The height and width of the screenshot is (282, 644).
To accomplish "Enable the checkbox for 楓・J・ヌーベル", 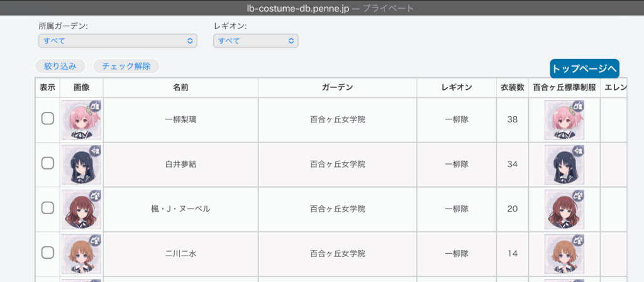I will pyautogui.click(x=48, y=208).
